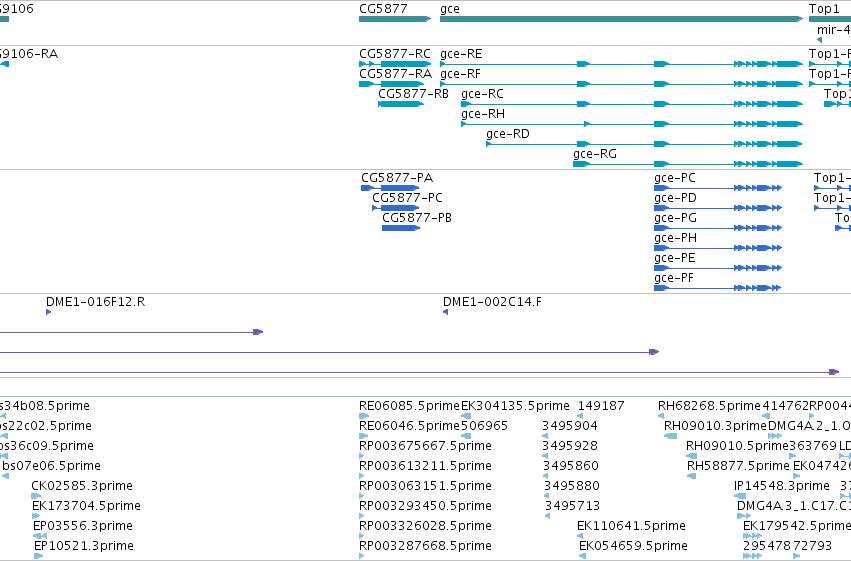Select the gce-PG protein label

pos(675,218)
